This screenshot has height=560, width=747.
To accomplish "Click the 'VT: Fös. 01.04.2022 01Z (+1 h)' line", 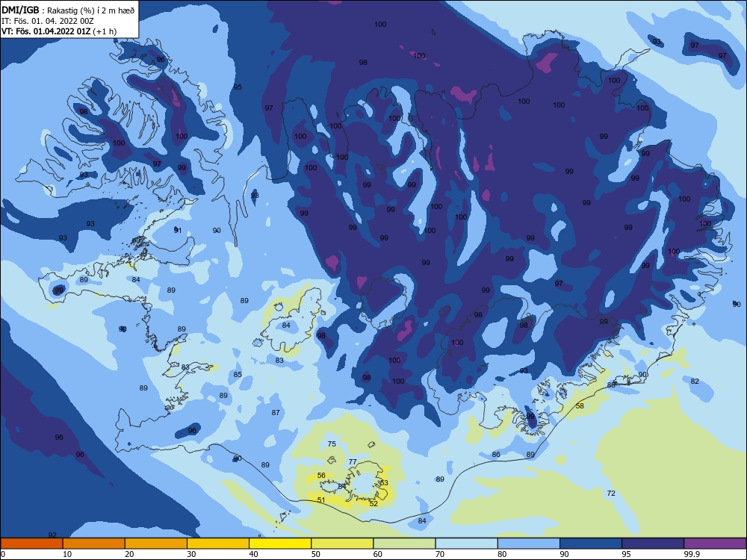I will (x=59, y=31).
